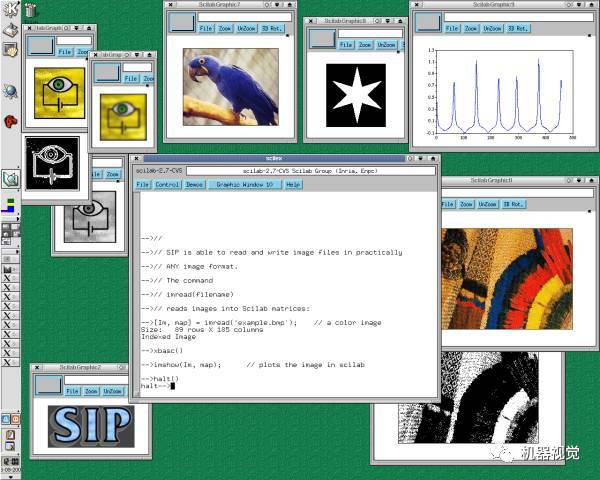
Task: Click 3D Rot. in the plot window
Action: [x=519, y=29]
